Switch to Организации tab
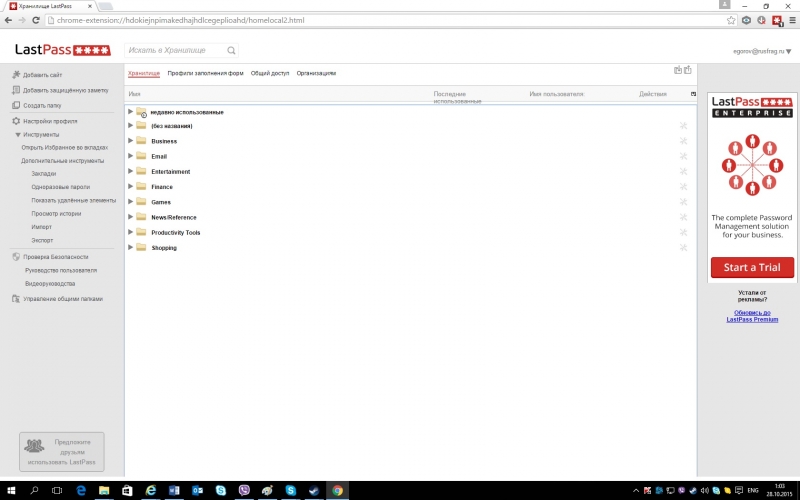Screen dimensions: 800x500 coord(316,73)
